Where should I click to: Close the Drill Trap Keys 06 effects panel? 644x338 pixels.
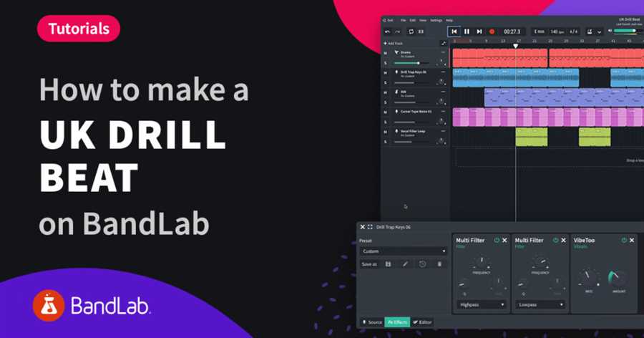pos(362,227)
